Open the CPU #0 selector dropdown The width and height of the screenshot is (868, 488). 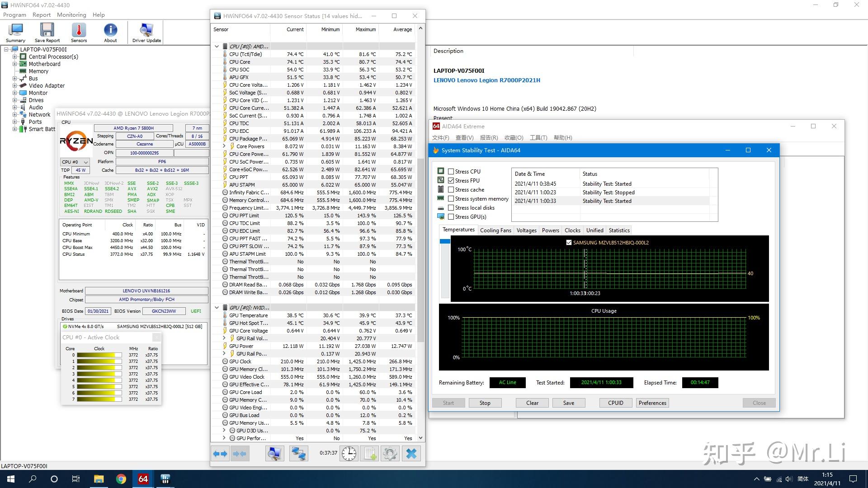[x=75, y=162]
